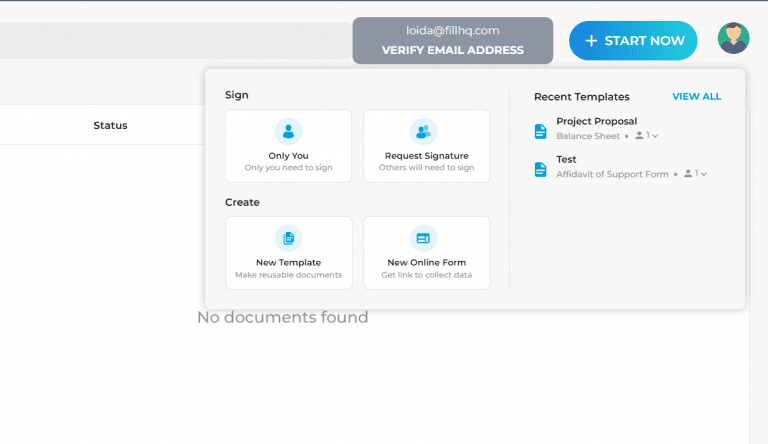Click the Request Signature group icon
Image resolution: width=768 pixels, height=444 pixels.
423,131
